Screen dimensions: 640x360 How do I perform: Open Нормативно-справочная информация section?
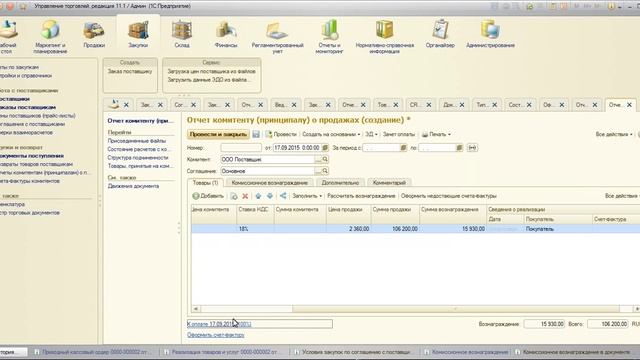[x=385, y=36]
